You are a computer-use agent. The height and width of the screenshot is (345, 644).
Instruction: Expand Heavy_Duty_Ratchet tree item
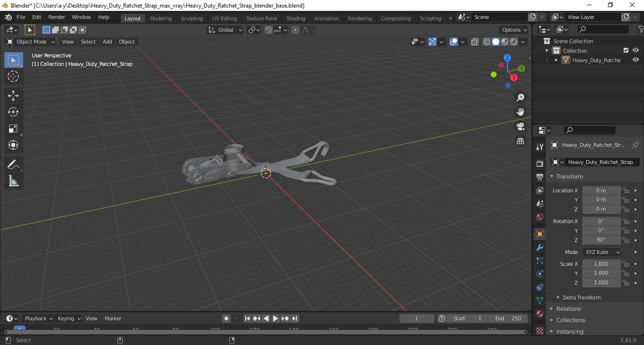click(556, 60)
